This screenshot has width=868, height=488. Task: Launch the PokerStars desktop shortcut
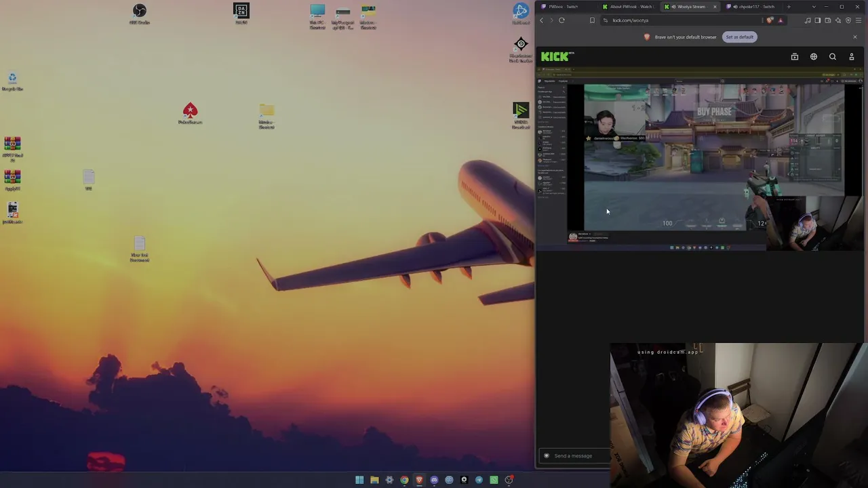click(x=190, y=113)
